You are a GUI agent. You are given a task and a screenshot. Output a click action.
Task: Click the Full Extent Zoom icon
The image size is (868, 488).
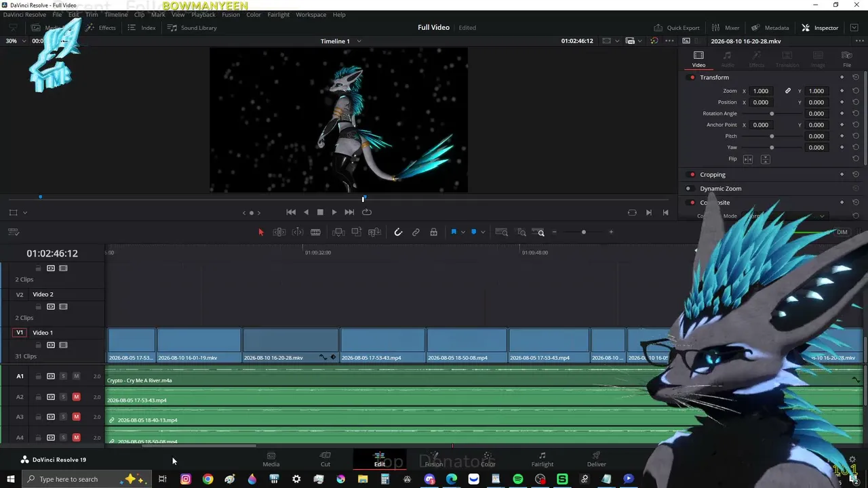(502, 232)
